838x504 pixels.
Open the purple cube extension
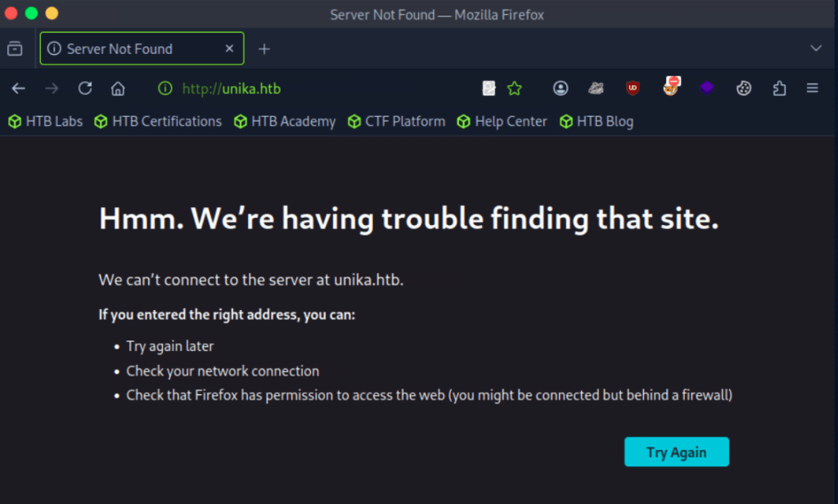[x=707, y=88]
